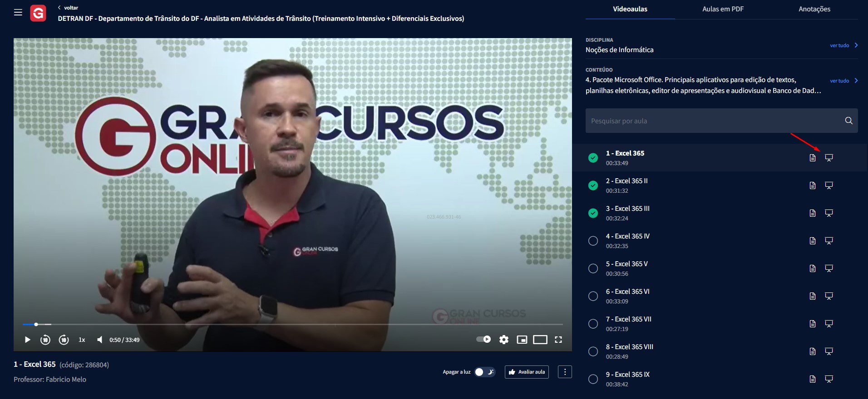Go back with voltar link
The height and width of the screenshot is (399, 868).
coord(68,8)
